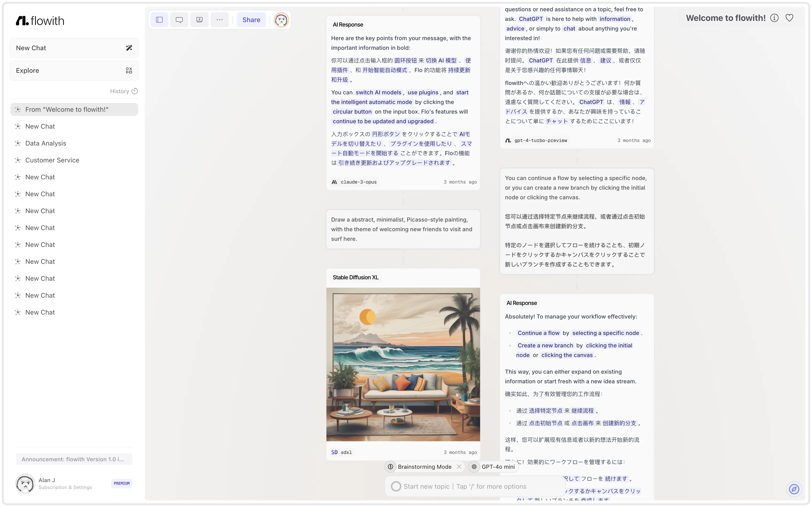Click the History clock icon
Viewport: 812px width, 507px height.
135,91
